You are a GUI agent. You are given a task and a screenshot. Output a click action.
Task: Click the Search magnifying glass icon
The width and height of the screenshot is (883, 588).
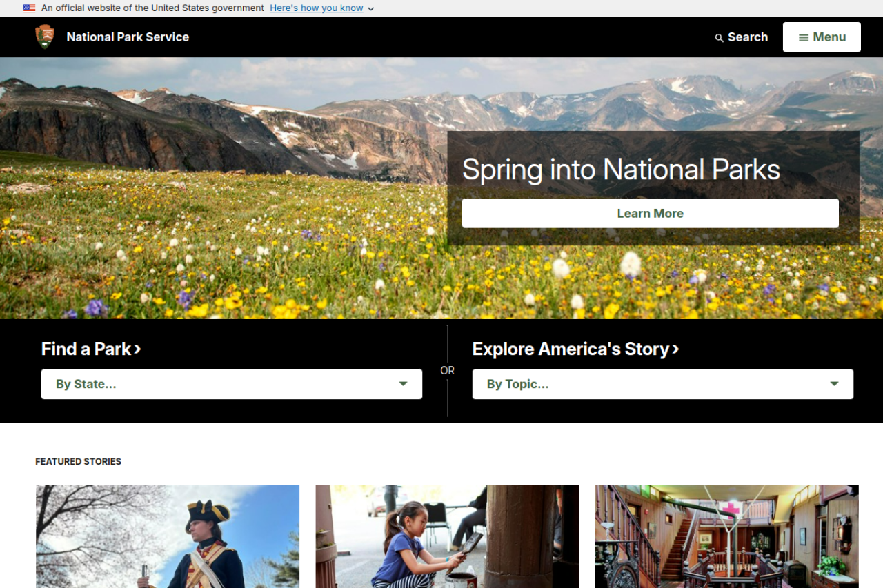[x=719, y=38]
